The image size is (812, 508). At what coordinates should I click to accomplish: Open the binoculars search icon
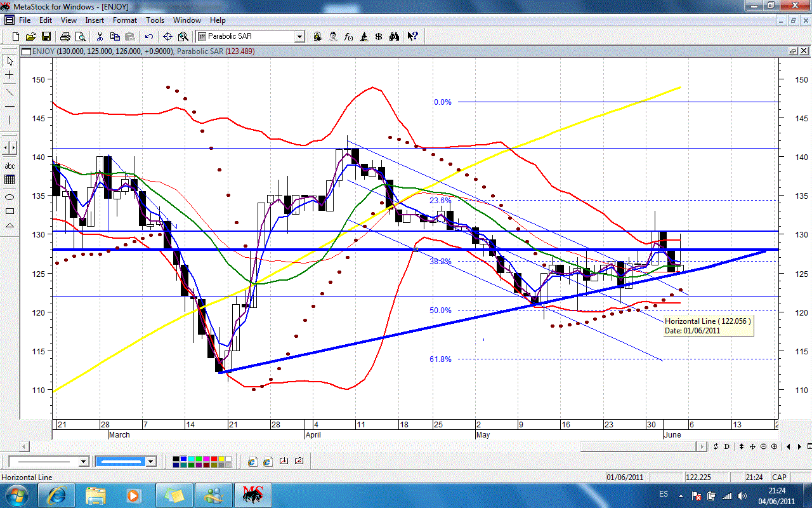tap(394, 37)
